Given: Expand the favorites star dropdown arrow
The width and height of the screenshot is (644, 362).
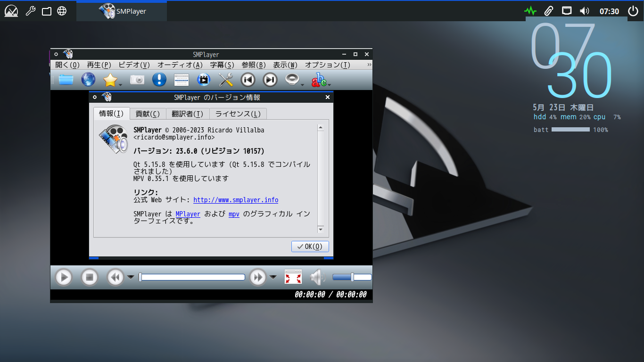Looking at the screenshot, I should click(x=121, y=85).
